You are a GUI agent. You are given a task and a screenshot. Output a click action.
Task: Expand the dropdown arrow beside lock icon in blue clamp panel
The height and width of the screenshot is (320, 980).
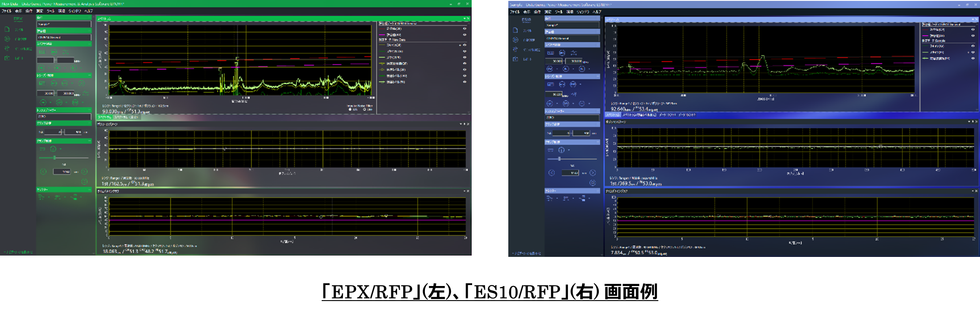point(569,150)
